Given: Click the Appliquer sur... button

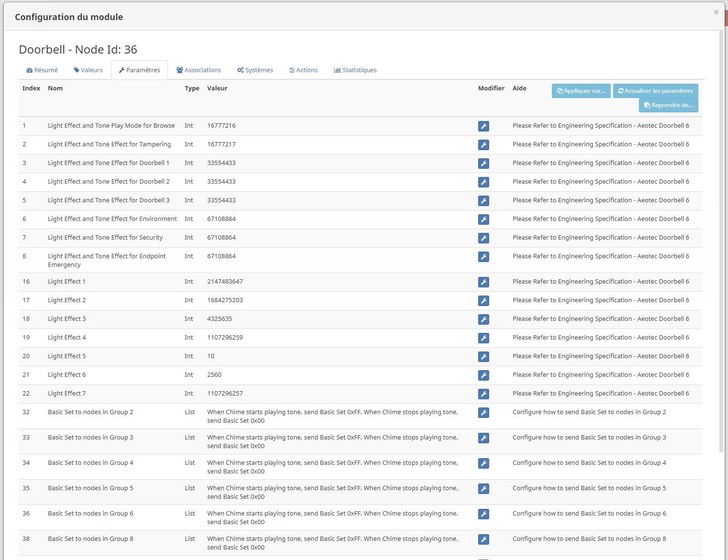Looking at the screenshot, I should click(x=581, y=91).
